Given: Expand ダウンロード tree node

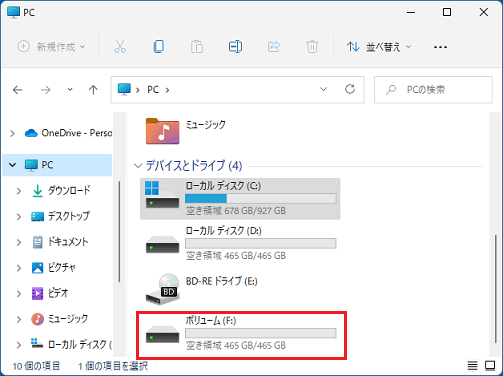Looking at the screenshot, I should pyautogui.click(x=19, y=191).
